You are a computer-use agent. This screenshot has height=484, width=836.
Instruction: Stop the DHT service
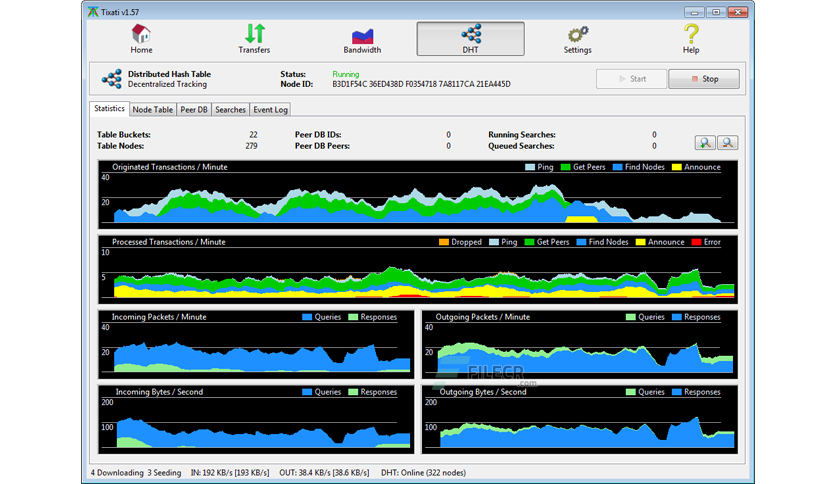[704, 79]
